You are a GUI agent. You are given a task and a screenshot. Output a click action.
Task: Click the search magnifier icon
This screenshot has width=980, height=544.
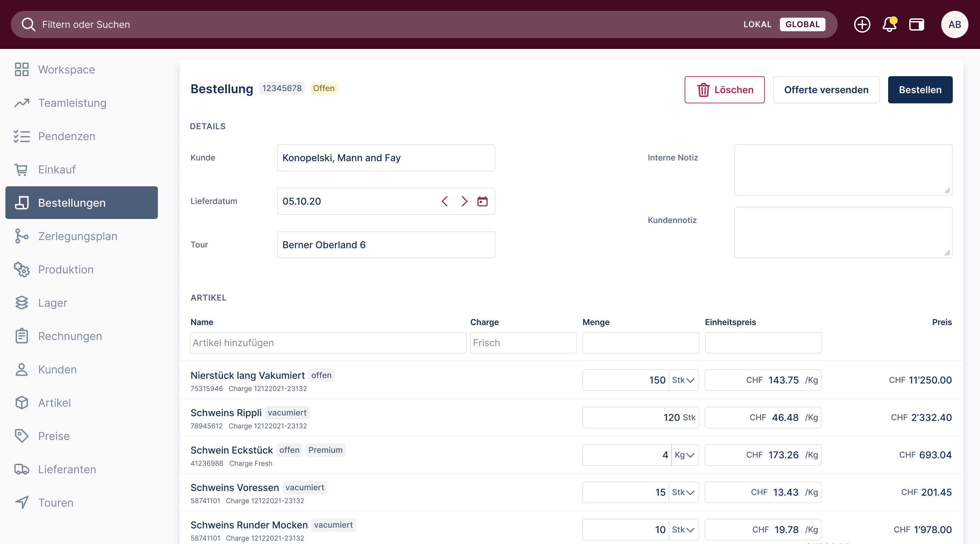(29, 24)
